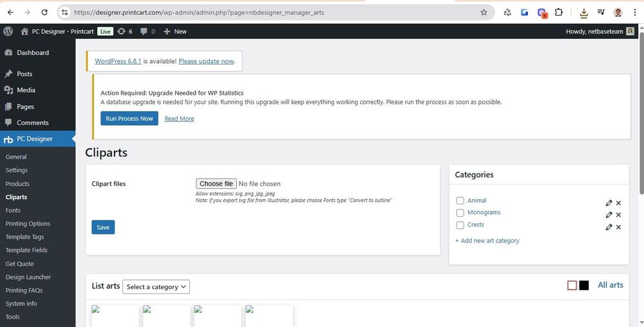Click the WordPress logo in admin bar

coord(8,31)
